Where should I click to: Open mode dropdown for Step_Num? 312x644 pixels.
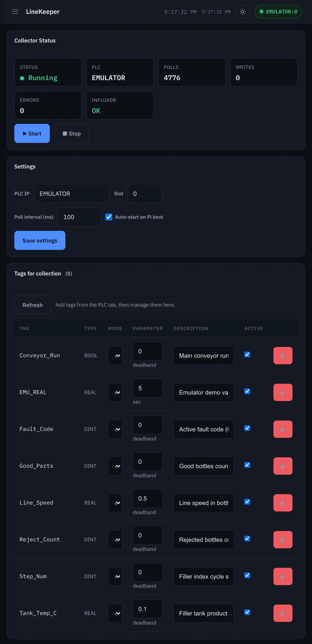[115, 576]
